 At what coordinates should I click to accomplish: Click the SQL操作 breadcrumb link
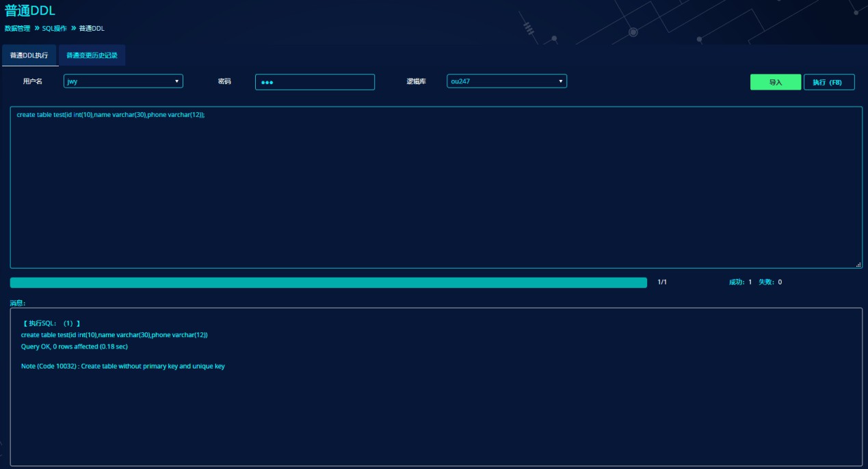tap(54, 29)
